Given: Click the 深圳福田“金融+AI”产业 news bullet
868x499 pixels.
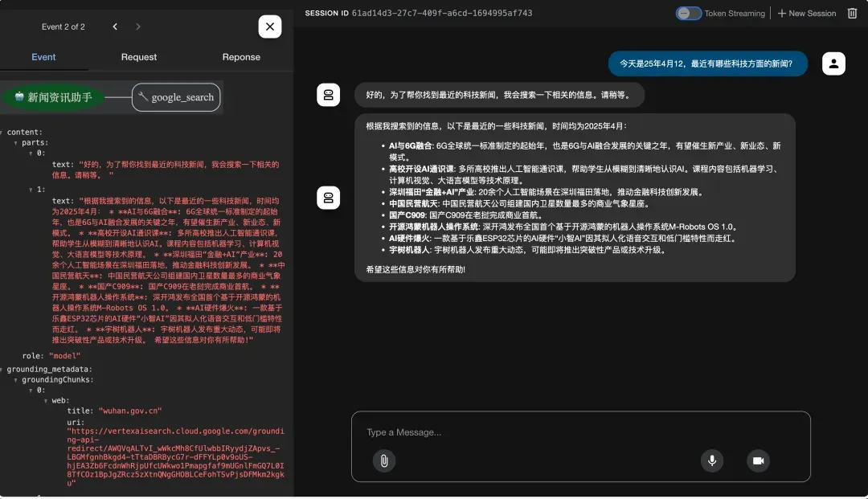Looking at the screenshot, I should [x=547, y=192].
